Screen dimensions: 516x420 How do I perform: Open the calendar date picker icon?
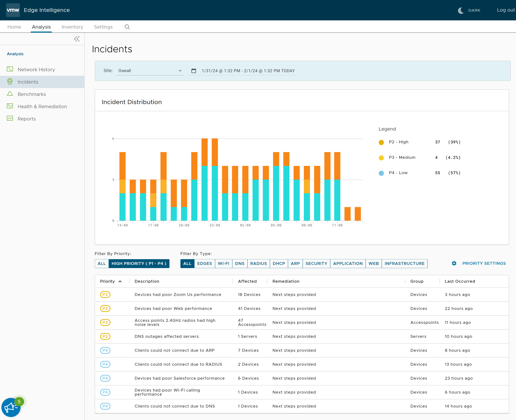tap(194, 71)
